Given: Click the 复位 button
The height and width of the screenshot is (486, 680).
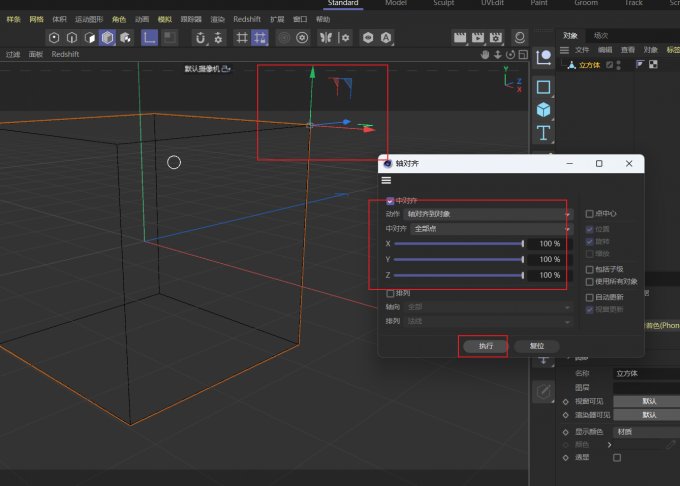Looking at the screenshot, I should tap(537, 346).
